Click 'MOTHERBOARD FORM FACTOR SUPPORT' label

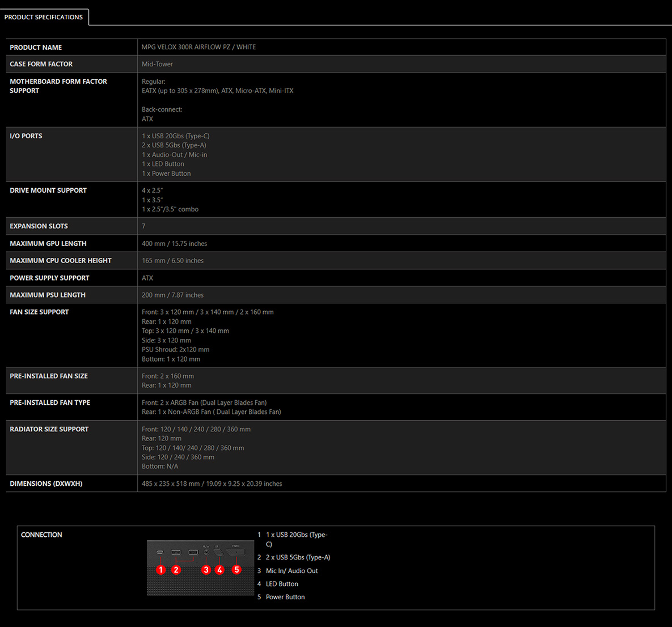[x=58, y=86]
